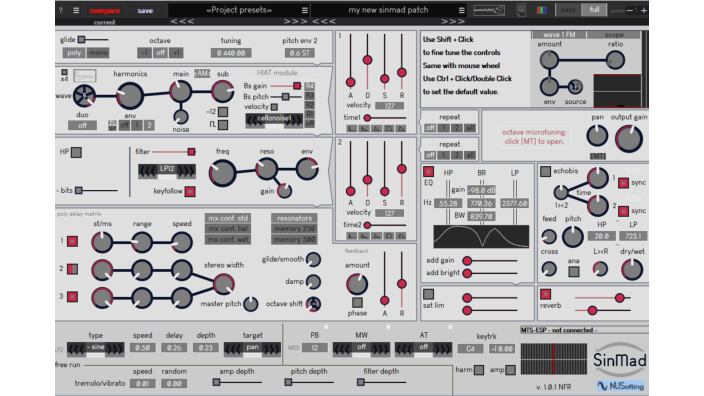Enable the sat lim checkbox
704x396 pixels.
point(428,294)
